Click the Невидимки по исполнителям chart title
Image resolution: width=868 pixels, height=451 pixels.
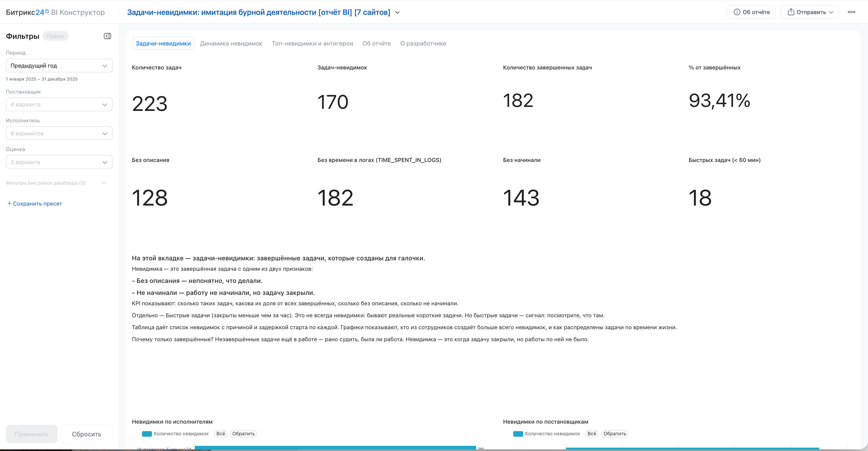pos(172,421)
